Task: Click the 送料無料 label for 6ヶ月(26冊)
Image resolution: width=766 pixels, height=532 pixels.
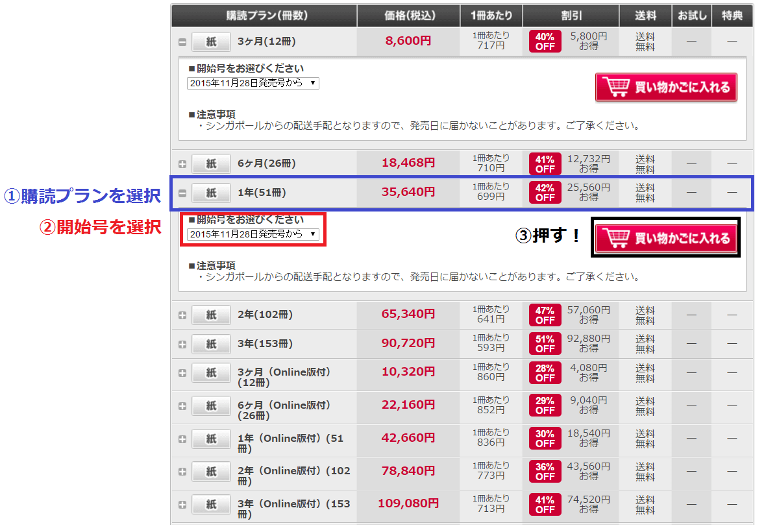Action: click(644, 163)
